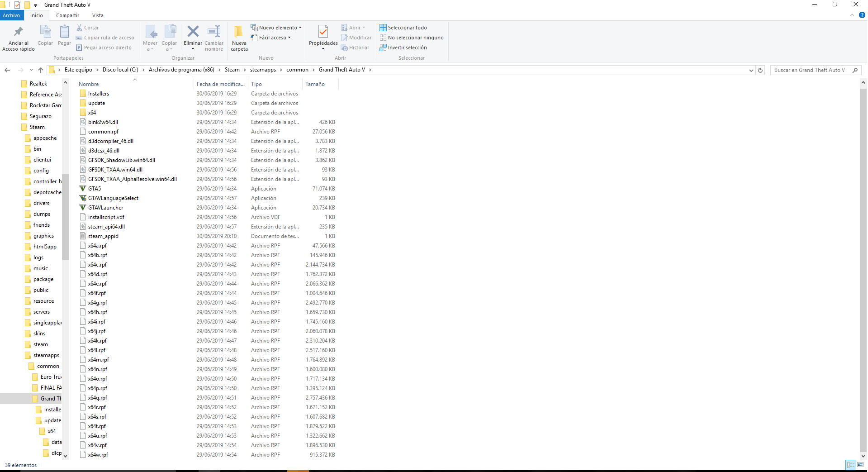Click the Modificar button
This screenshot has height=472, width=868.
[x=356, y=38]
